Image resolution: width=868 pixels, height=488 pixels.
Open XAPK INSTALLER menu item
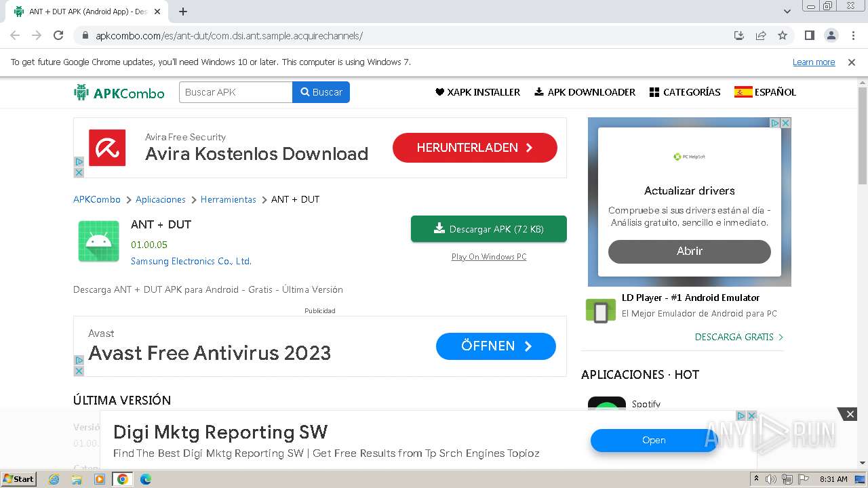pyautogui.click(x=477, y=92)
